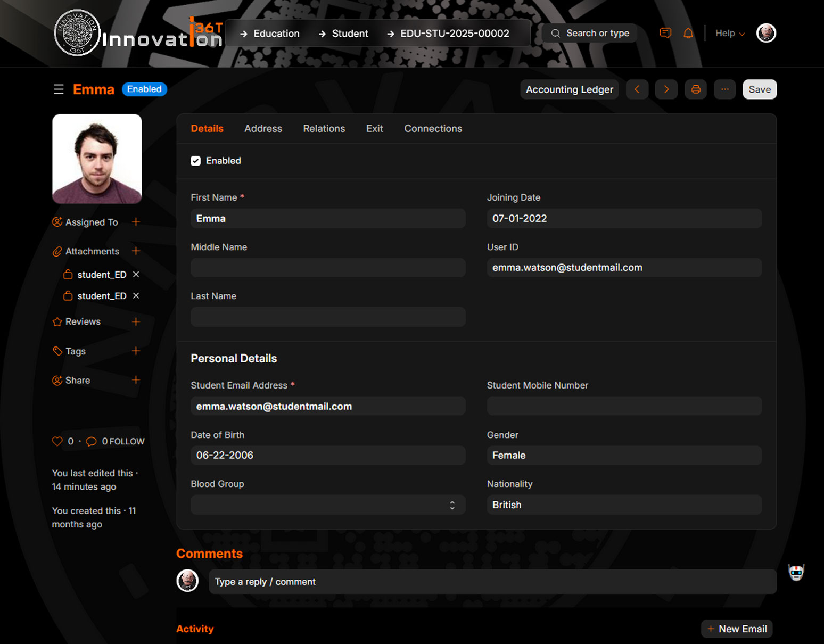This screenshot has width=824, height=644.
Task: Go to previous student record
Action: pos(637,89)
